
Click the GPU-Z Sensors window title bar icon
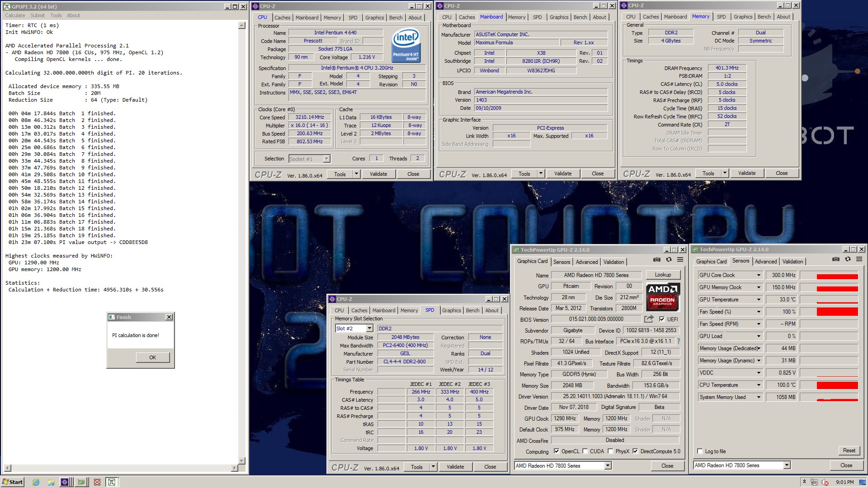pyautogui.click(x=695, y=249)
